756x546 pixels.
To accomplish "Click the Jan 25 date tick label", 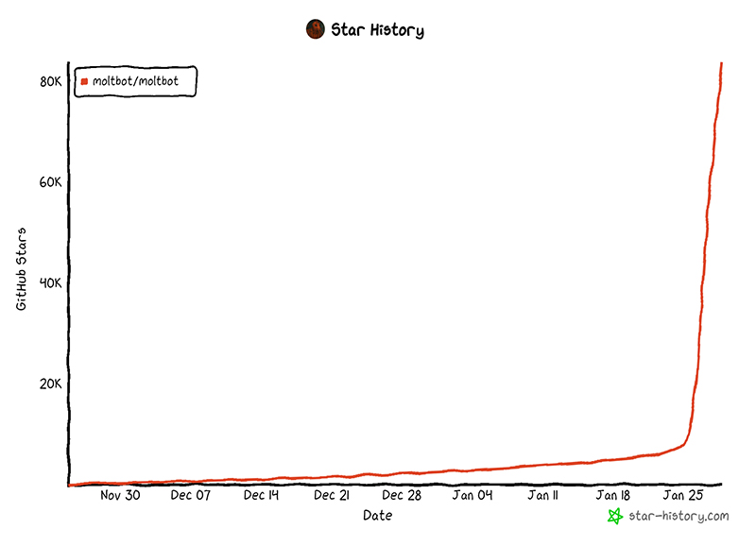I will tap(683, 495).
